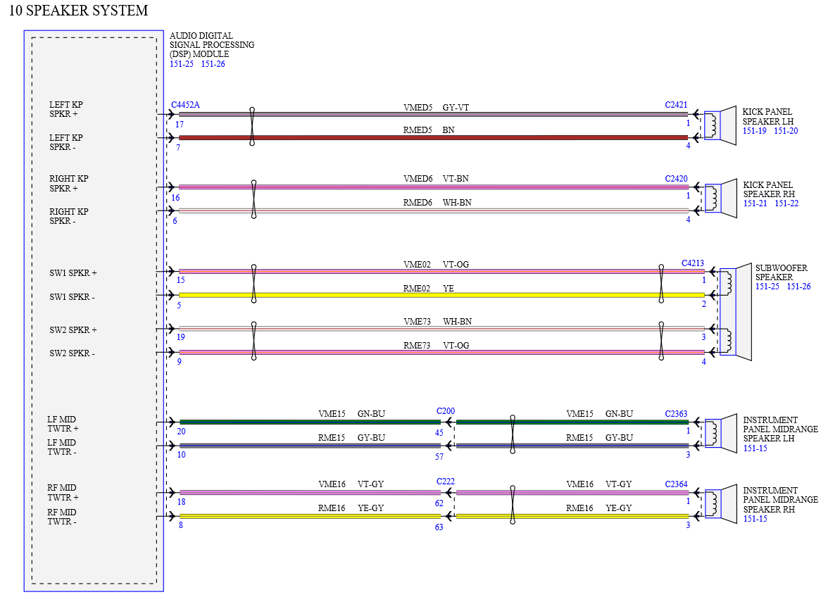Click pin number 17 at LEFT KP SPKR +

pyautogui.click(x=180, y=125)
